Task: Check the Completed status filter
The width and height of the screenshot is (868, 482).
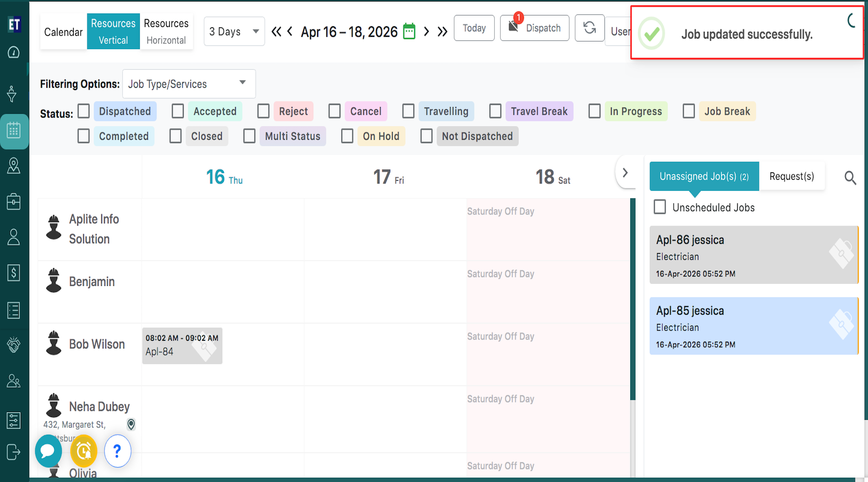Action: [x=84, y=136]
